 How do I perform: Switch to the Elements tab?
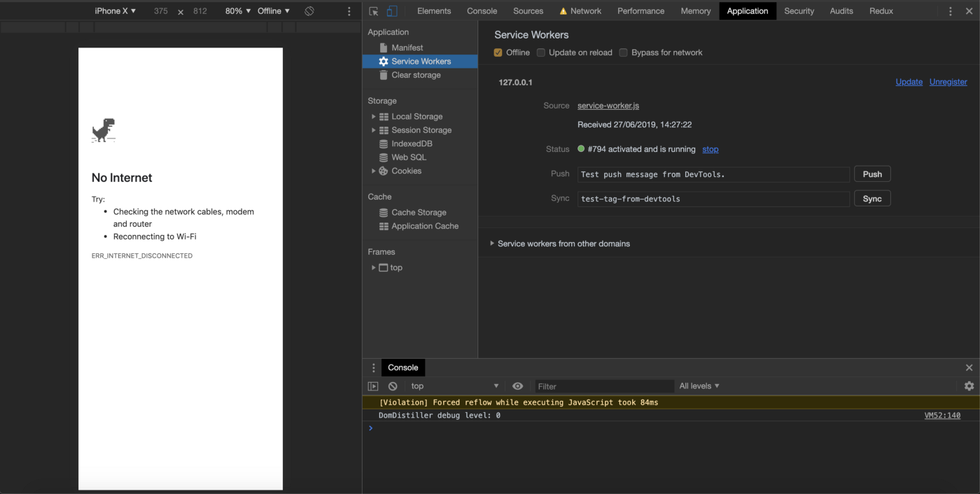coord(434,11)
